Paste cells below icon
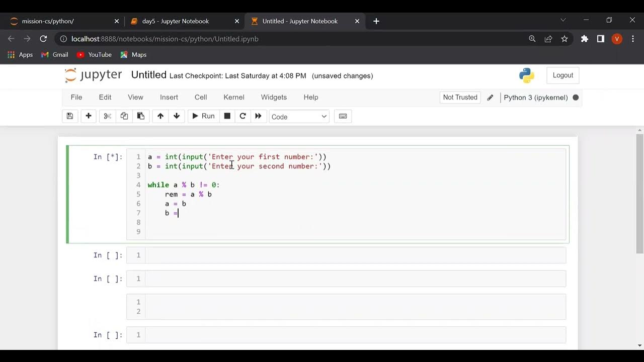644x362 pixels. coord(141,116)
